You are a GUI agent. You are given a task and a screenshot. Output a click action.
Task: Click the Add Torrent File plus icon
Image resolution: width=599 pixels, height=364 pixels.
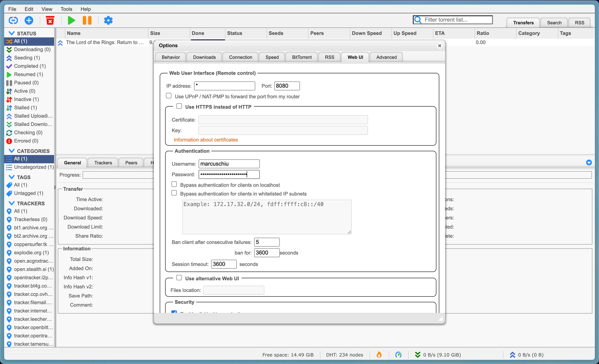29,20
